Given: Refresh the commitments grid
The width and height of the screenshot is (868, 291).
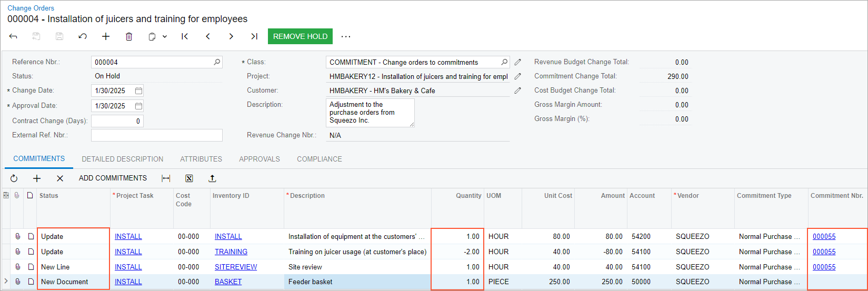Looking at the screenshot, I should (x=14, y=178).
